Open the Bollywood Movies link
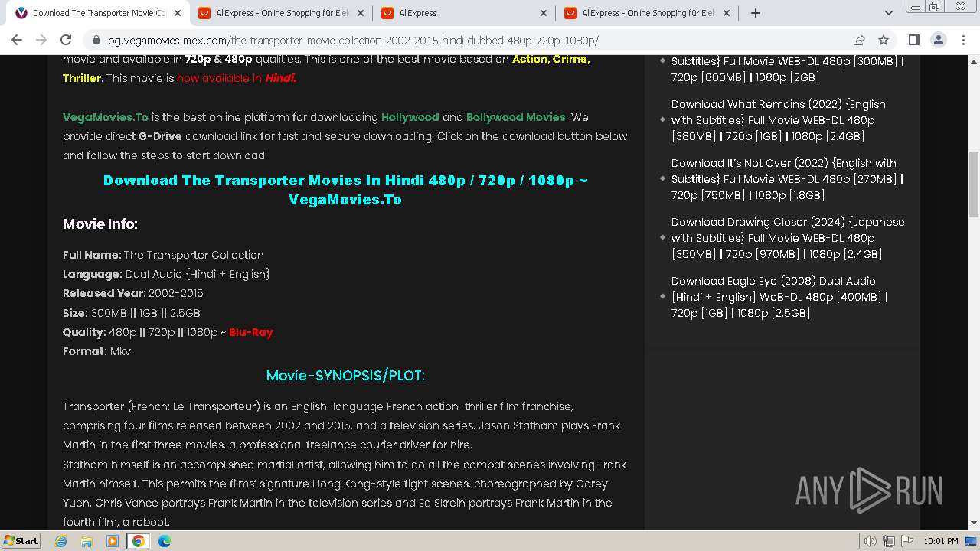 pos(516,117)
